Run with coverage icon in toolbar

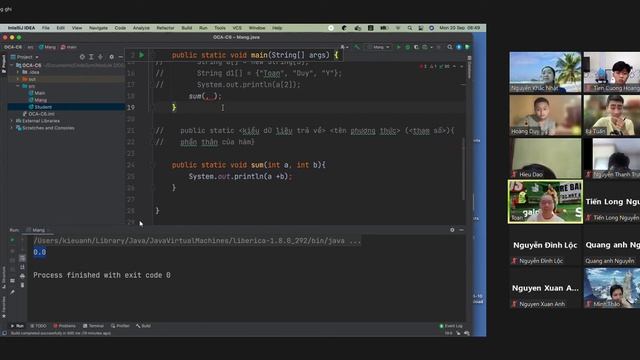416,47
